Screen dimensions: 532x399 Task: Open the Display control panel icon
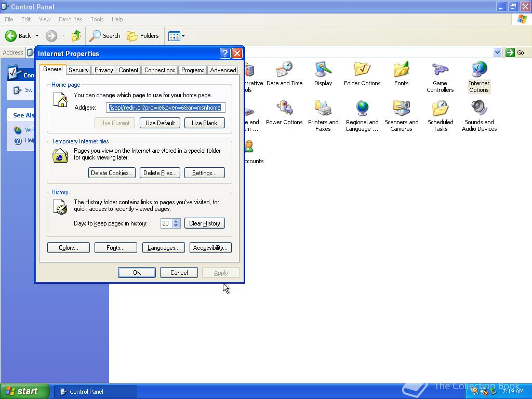(x=323, y=74)
